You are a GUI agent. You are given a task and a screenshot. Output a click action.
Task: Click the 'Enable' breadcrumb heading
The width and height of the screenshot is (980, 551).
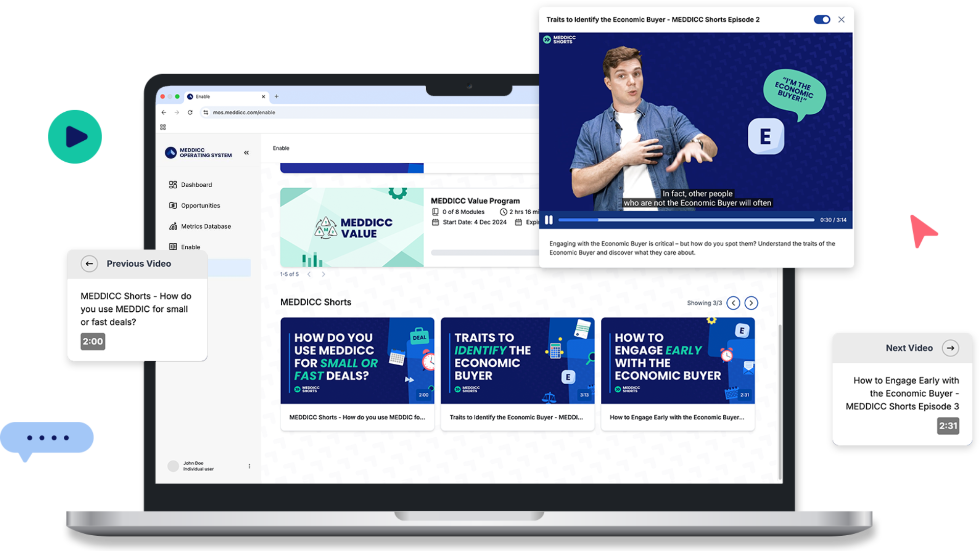point(281,148)
